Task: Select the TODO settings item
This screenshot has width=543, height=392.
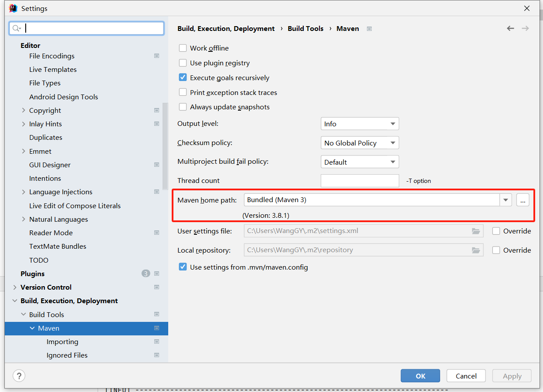Action: click(39, 260)
